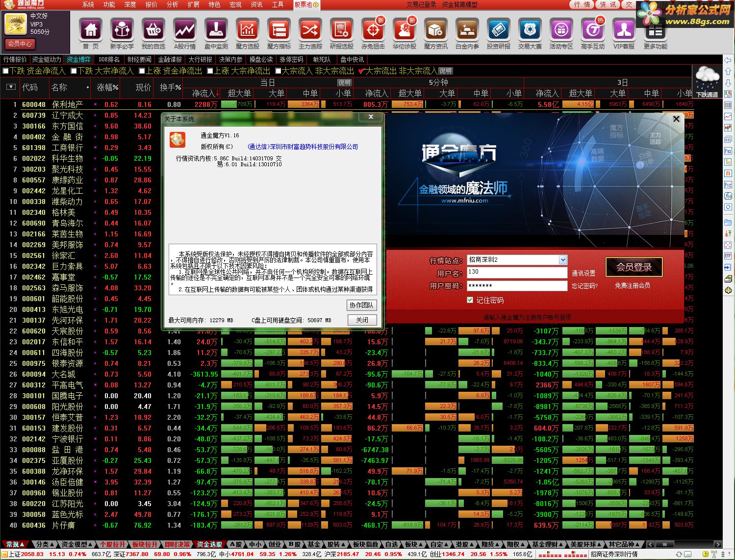
Task: Click the 协作团队 button
Action: [362, 305]
